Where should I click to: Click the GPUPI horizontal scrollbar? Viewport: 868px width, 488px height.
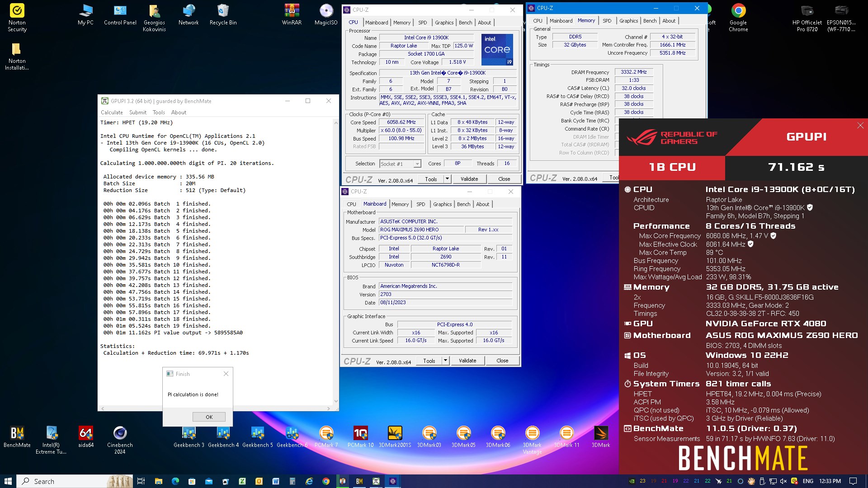(x=215, y=408)
